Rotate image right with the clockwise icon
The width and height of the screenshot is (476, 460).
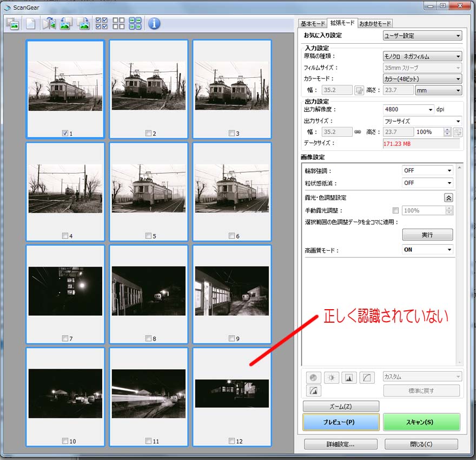[83, 23]
